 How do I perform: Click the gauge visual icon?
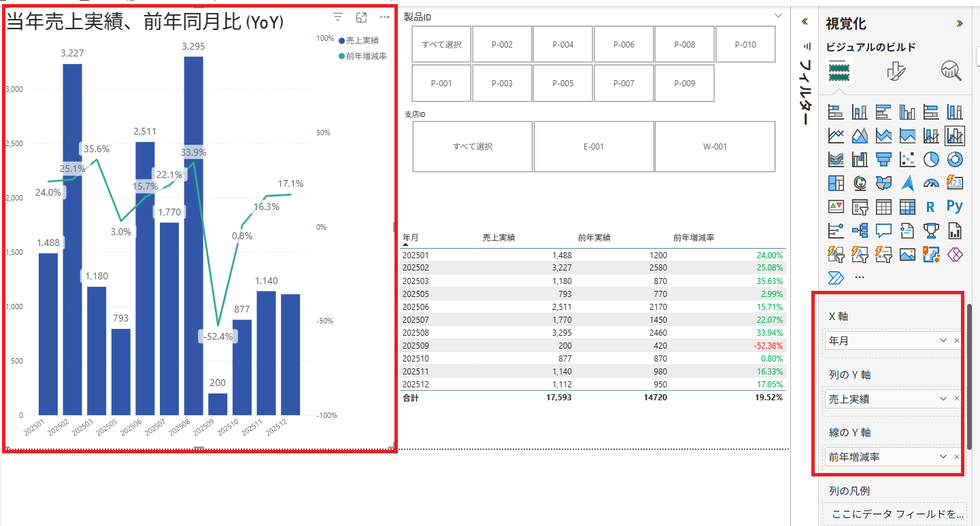[x=931, y=183]
